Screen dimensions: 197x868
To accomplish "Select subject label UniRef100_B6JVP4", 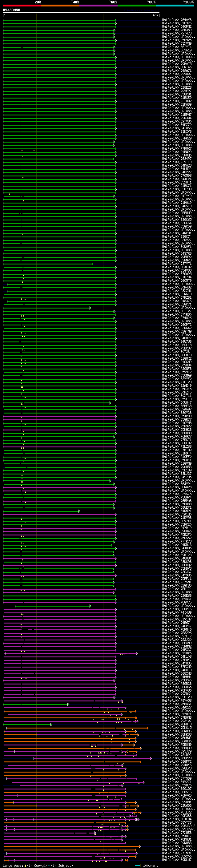I will tap(177, 484).
